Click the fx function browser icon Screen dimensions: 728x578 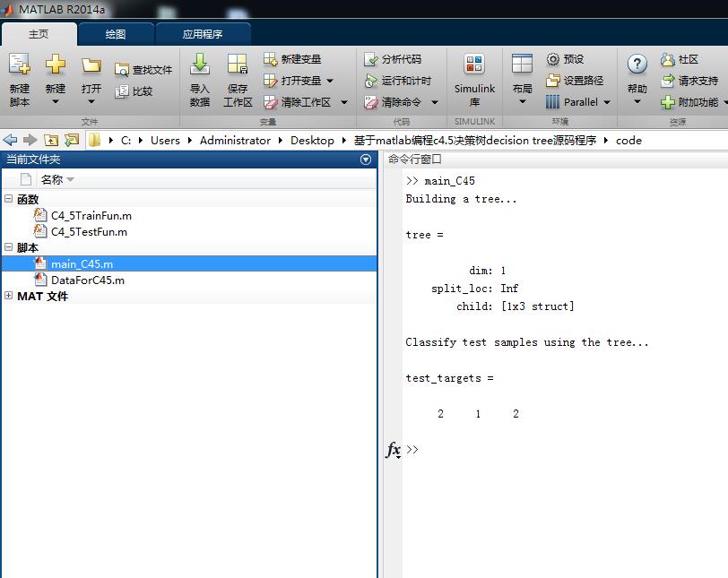point(393,450)
